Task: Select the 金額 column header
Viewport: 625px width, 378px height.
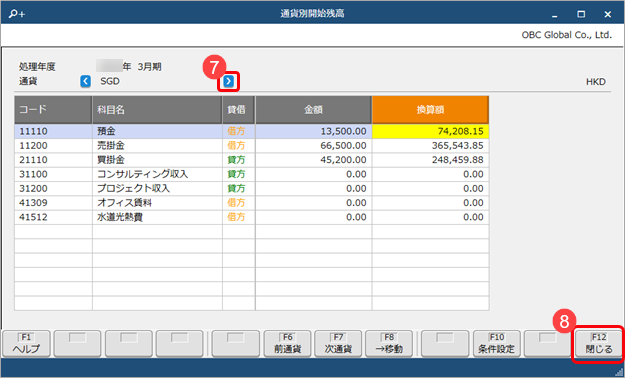Action: [313, 110]
